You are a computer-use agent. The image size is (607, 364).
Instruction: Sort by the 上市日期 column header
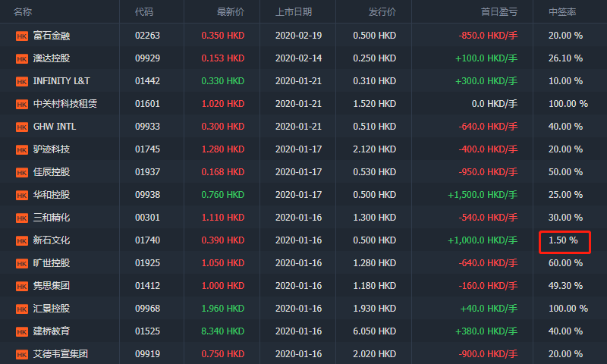pos(294,12)
